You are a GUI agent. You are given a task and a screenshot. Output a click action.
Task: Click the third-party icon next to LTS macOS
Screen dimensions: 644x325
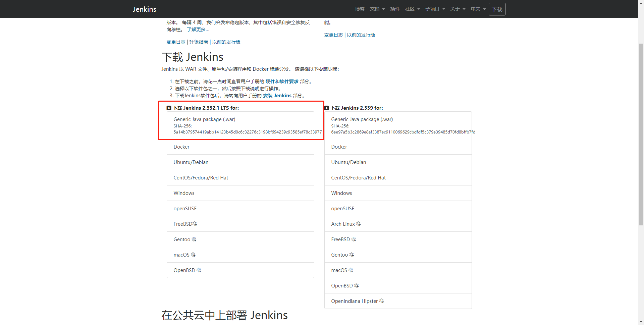[x=193, y=255]
